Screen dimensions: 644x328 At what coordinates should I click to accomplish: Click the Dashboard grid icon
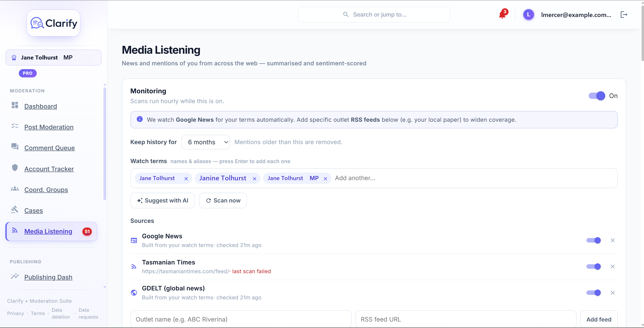tap(15, 105)
